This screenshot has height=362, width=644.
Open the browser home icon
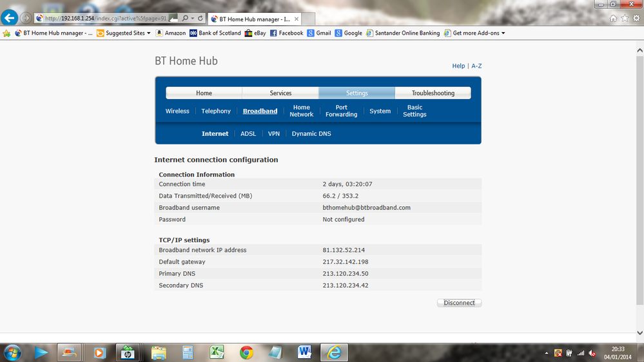(613, 19)
